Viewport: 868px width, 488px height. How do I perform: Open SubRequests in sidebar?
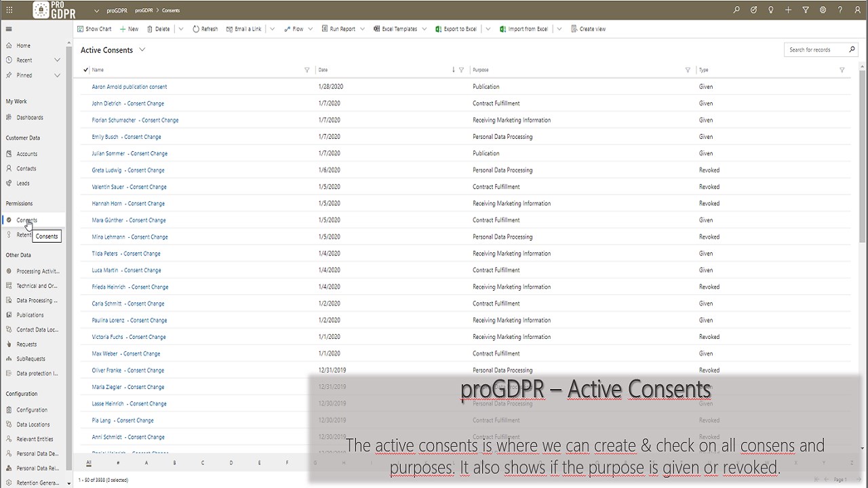coord(31,359)
